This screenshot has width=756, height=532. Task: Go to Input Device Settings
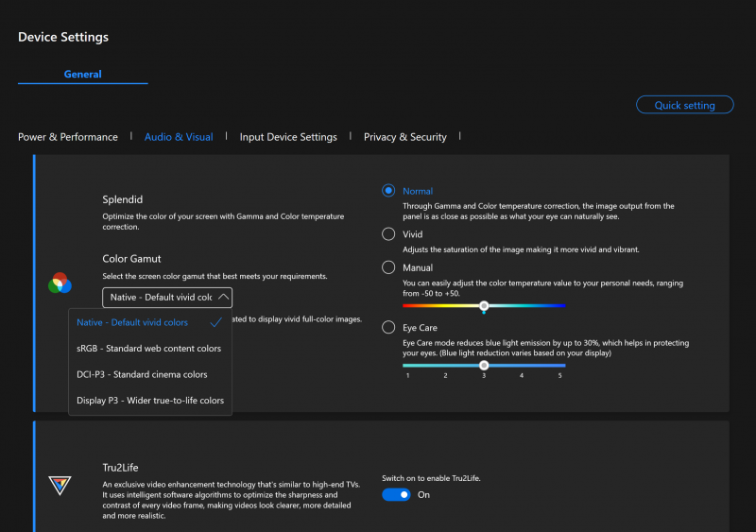288,137
